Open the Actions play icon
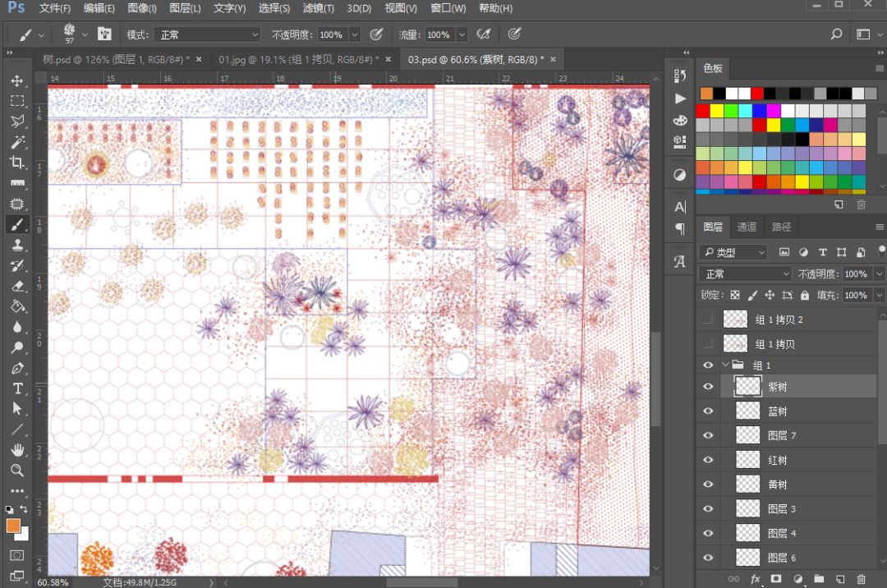 680,99
